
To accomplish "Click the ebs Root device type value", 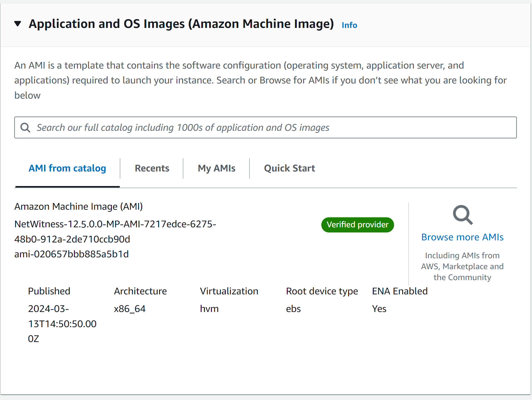I will tap(293, 309).
